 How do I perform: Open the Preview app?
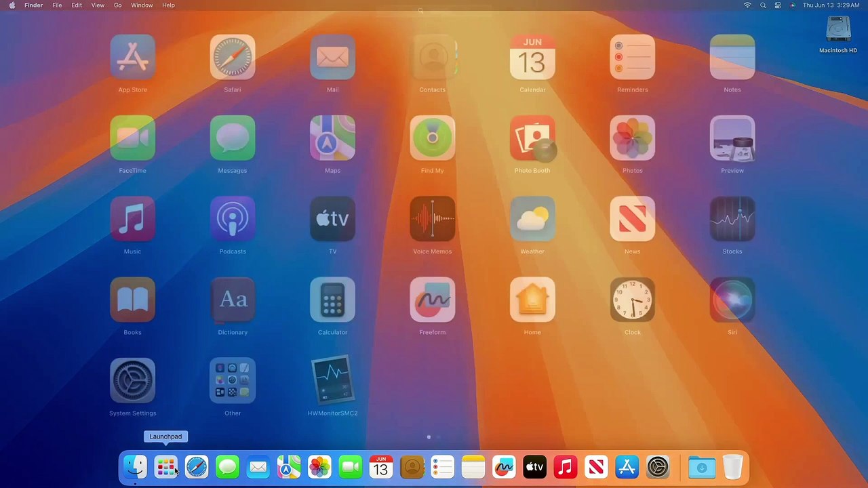(732, 138)
